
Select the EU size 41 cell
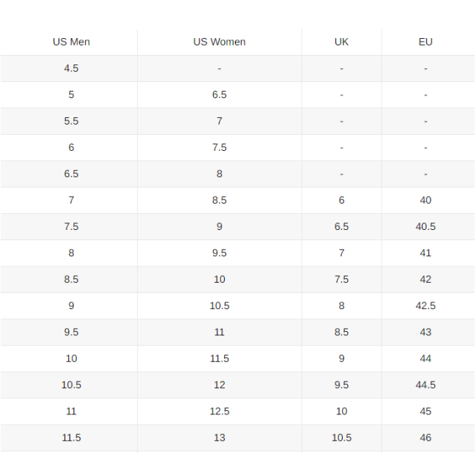click(425, 253)
